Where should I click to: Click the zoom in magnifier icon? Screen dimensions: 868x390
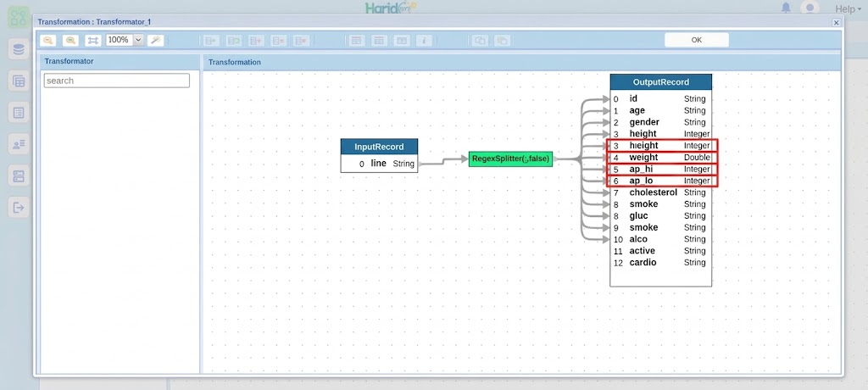click(x=70, y=41)
